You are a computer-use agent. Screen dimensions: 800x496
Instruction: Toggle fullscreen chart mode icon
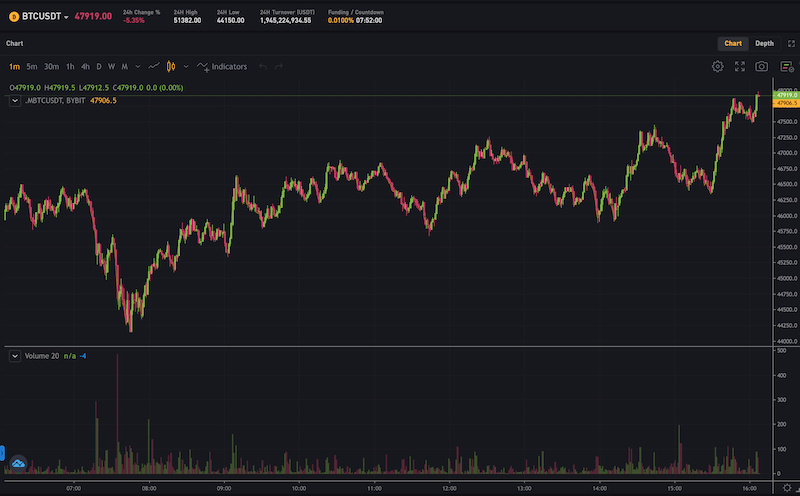pyautogui.click(x=740, y=66)
